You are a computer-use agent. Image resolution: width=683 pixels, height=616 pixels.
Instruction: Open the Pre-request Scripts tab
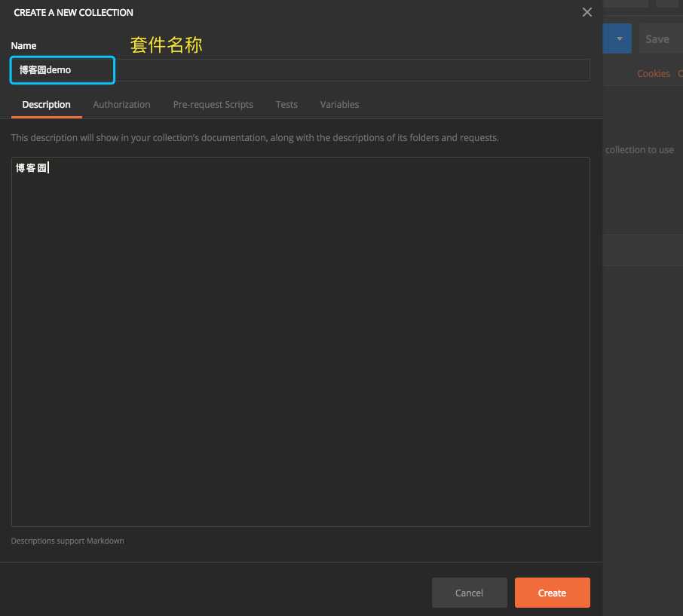[213, 105]
